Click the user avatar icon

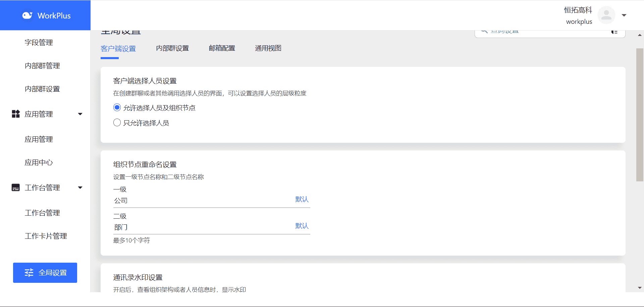click(606, 15)
